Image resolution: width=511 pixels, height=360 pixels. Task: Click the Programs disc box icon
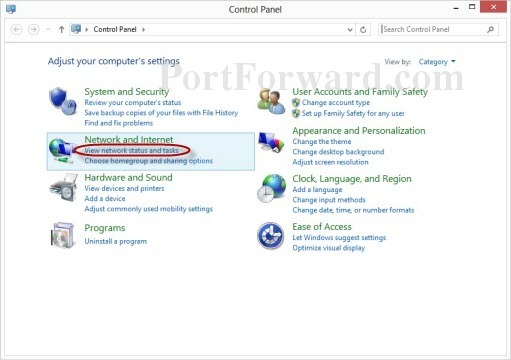[62, 235]
